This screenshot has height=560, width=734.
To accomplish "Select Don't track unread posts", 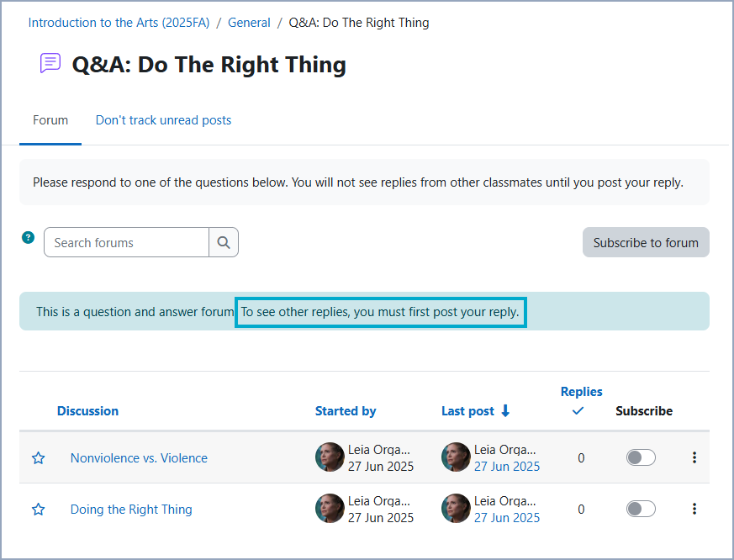I will click(163, 119).
